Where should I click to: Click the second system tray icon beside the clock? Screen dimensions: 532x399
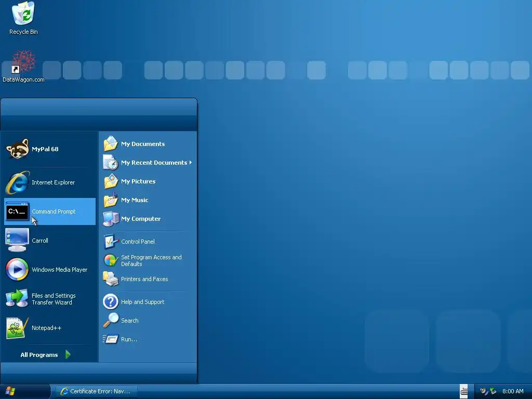click(x=493, y=391)
